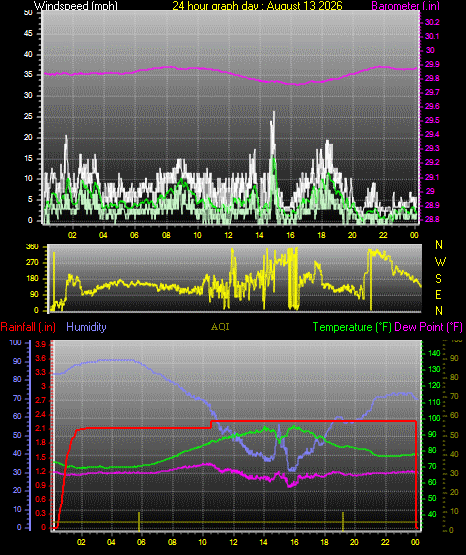Click the 12 hour mark under wind graph

pyautogui.click(x=228, y=235)
